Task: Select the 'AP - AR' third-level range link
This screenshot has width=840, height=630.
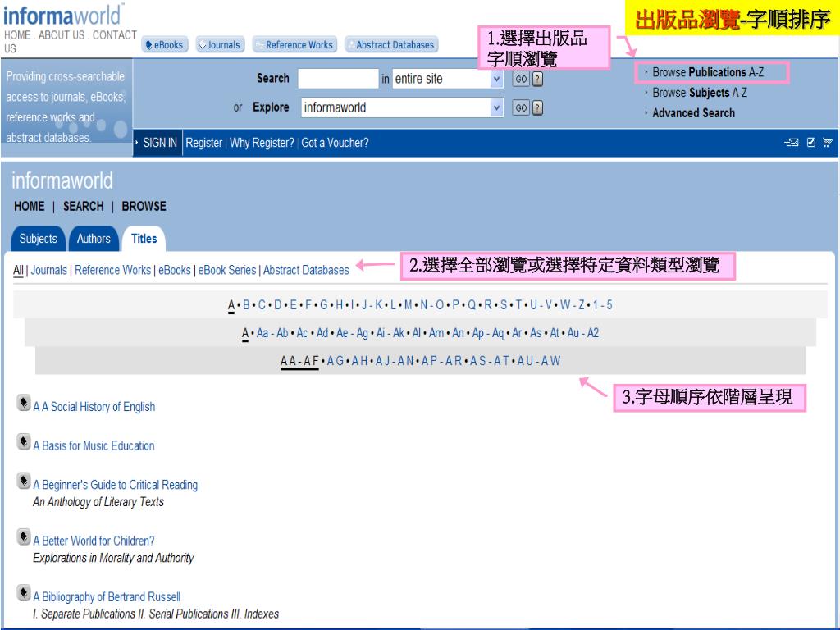Action: click(x=442, y=361)
